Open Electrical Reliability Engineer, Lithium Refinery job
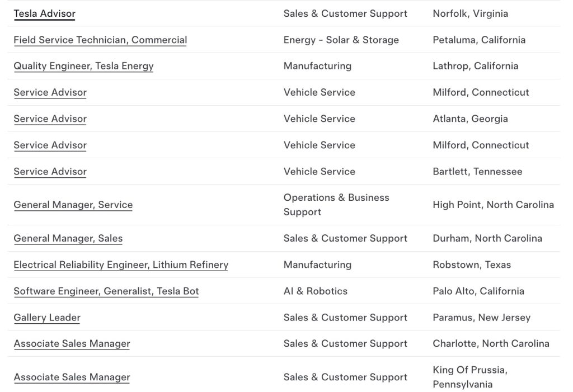 coord(121,265)
